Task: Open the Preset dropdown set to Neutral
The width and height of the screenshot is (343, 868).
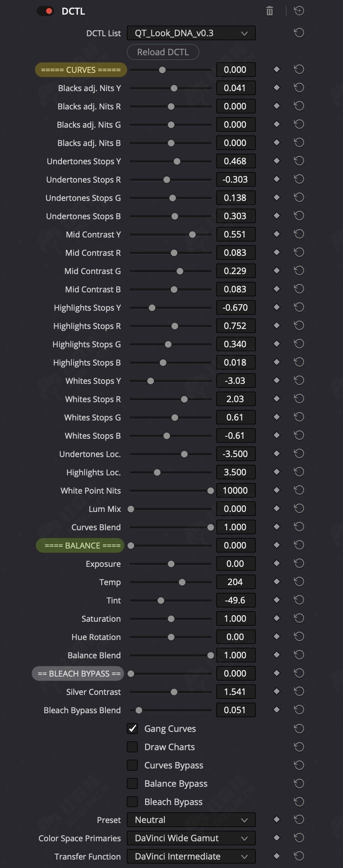Action: (x=191, y=820)
